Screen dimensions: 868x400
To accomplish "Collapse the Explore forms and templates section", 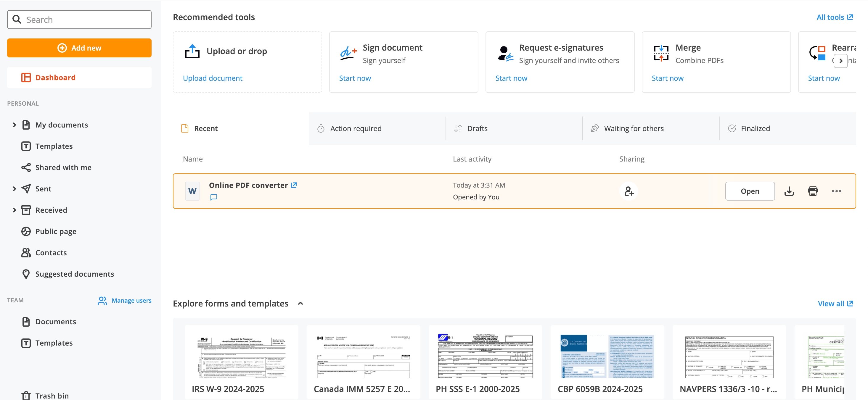I will [300, 303].
